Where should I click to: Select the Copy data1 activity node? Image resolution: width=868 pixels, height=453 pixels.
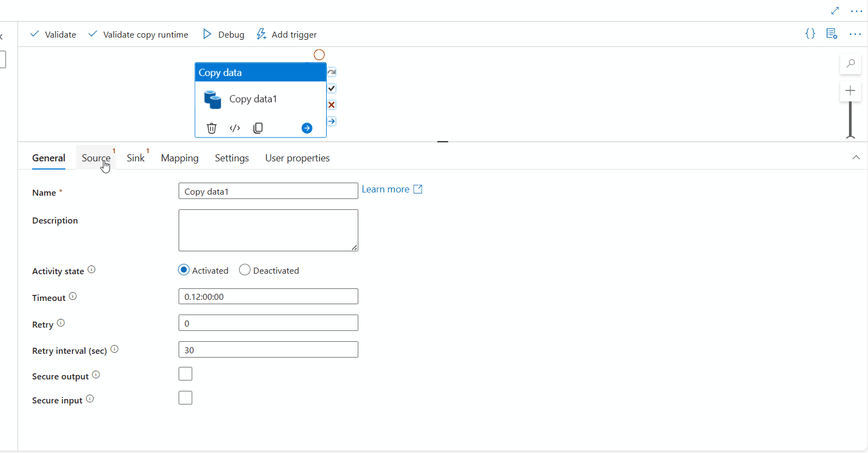pyautogui.click(x=260, y=100)
